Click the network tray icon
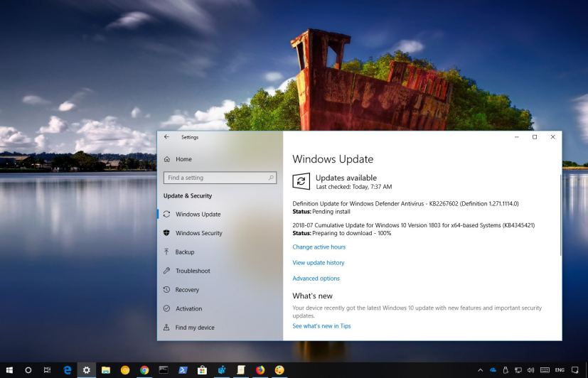The height and width of the screenshot is (378, 588). pos(518,370)
